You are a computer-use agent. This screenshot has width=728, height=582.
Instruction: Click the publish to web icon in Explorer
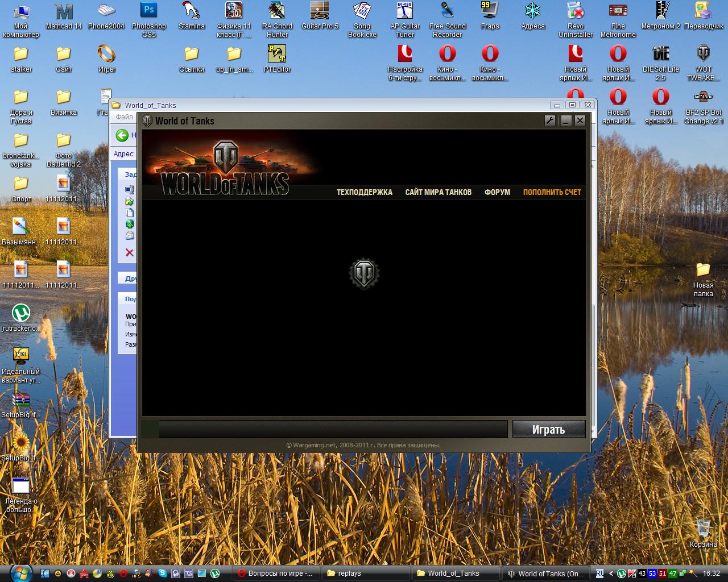[130, 224]
